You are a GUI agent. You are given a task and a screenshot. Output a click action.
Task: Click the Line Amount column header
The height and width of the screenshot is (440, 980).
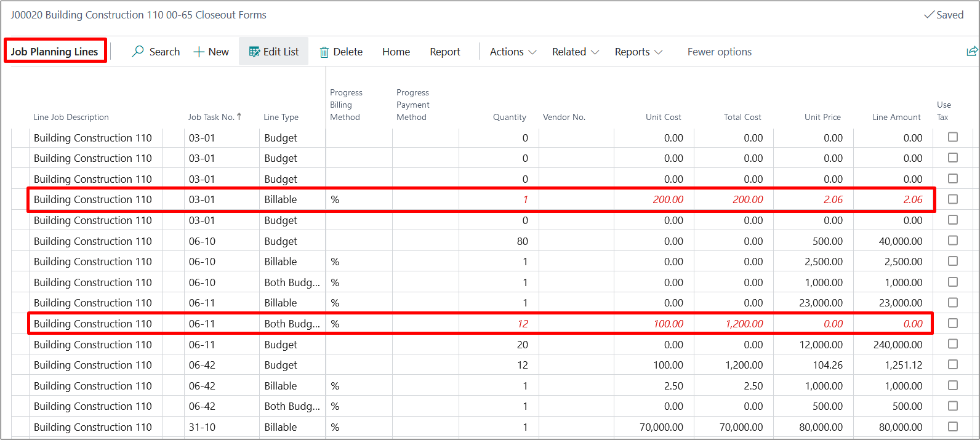[x=896, y=117]
